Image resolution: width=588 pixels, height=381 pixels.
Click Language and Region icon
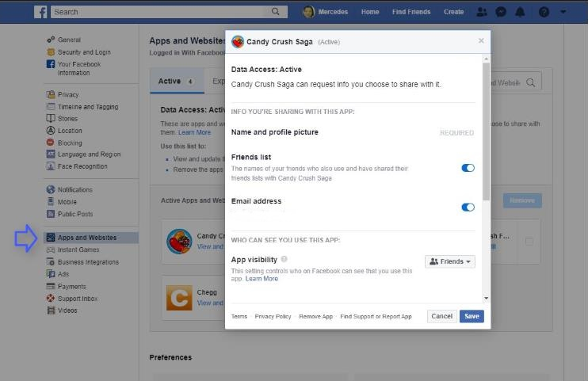(51, 154)
